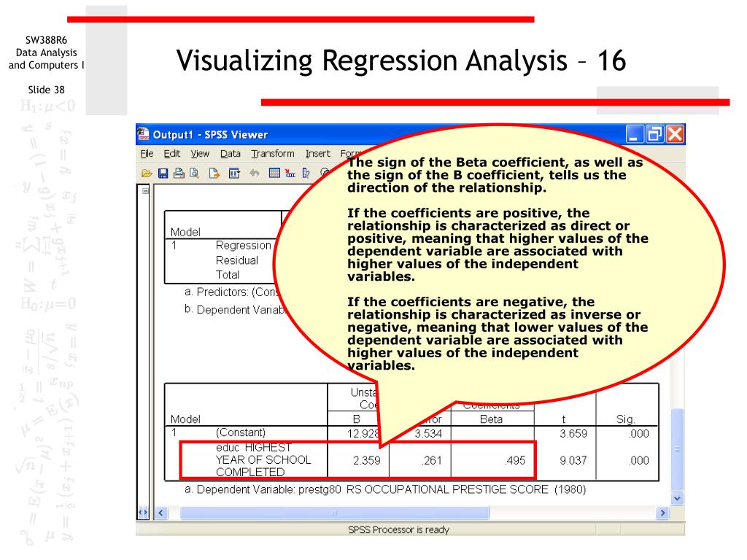Click the Sig. column header
This screenshot has width=747, height=560.
click(625, 419)
